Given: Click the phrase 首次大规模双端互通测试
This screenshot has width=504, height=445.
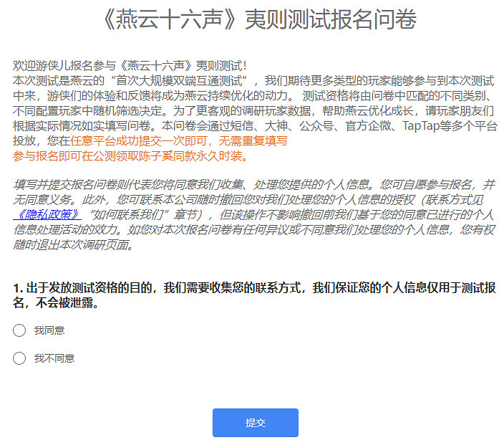Looking at the screenshot, I should coord(179,81).
